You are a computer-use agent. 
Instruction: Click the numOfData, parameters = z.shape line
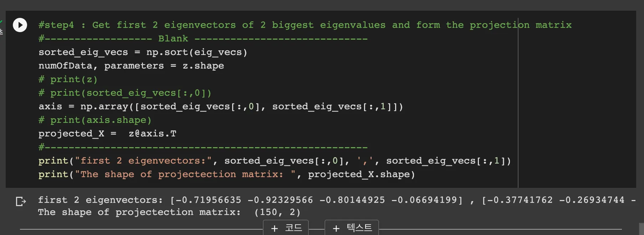tap(131, 66)
